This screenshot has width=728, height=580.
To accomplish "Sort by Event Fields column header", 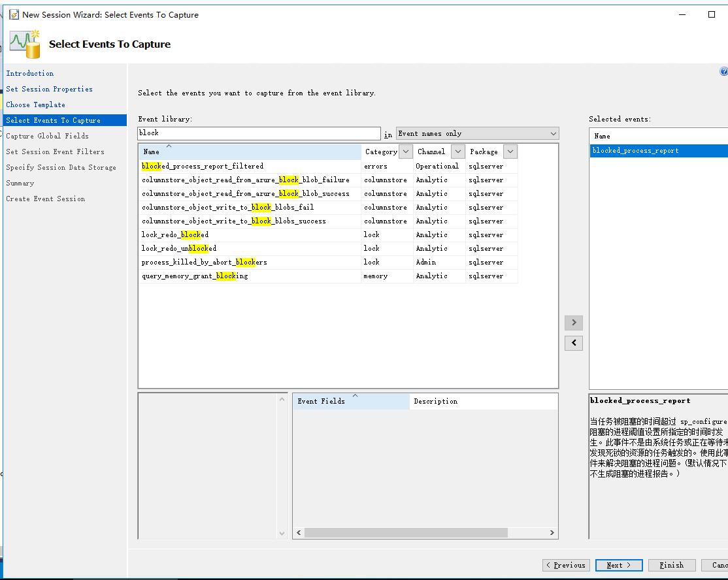I will [351, 401].
